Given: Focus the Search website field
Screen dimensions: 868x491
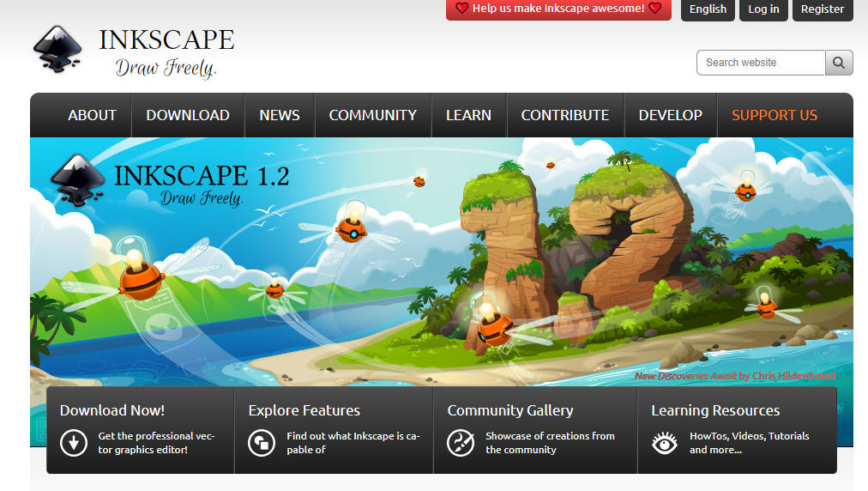Looking at the screenshot, I should [761, 63].
